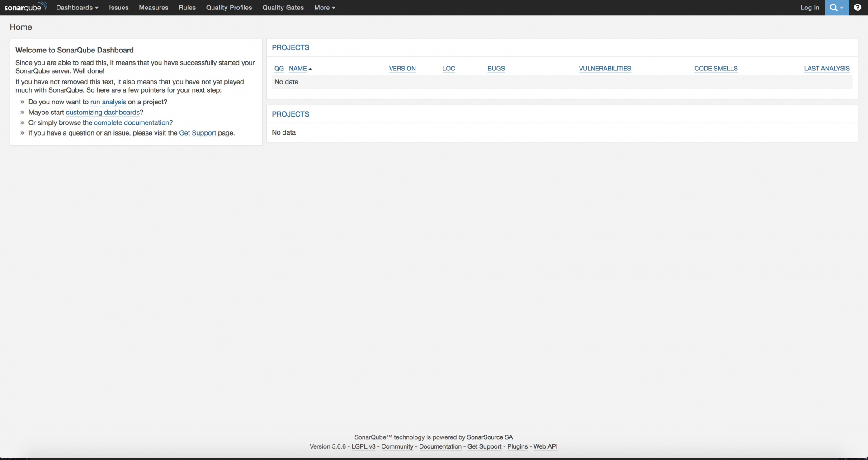Sort projects by VULNERABILITIES column
Viewport: 868px width, 460px height.
605,69
